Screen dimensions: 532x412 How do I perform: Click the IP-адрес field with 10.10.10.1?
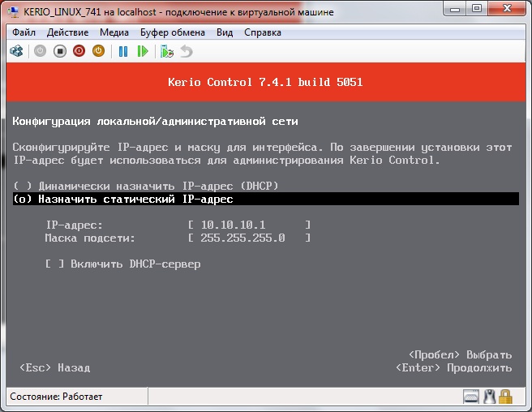248,224
